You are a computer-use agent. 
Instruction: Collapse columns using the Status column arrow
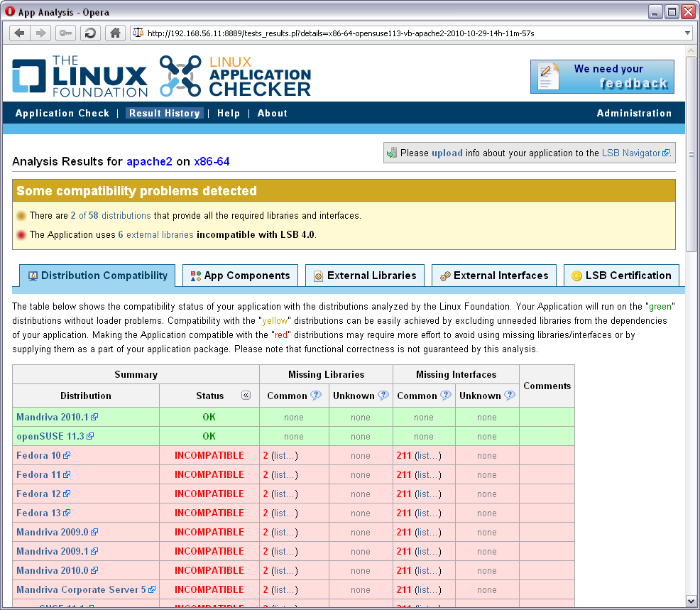point(246,396)
